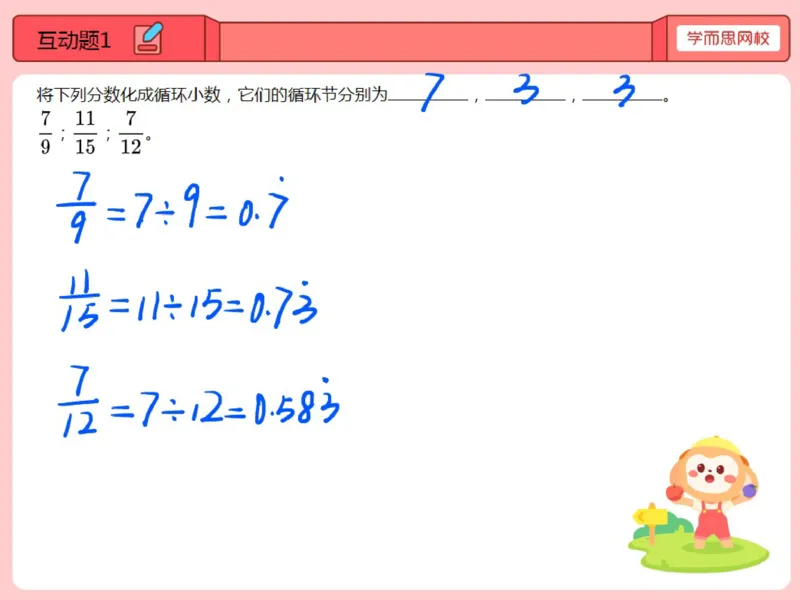Click the last answer blank before the period
Screen dimensions: 800x600
(x=622, y=90)
